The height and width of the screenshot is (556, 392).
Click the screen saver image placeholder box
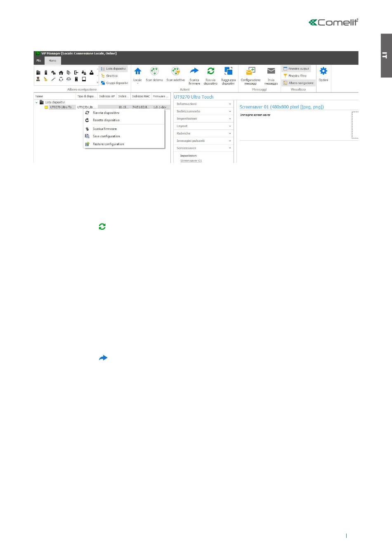pyautogui.click(x=355, y=125)
